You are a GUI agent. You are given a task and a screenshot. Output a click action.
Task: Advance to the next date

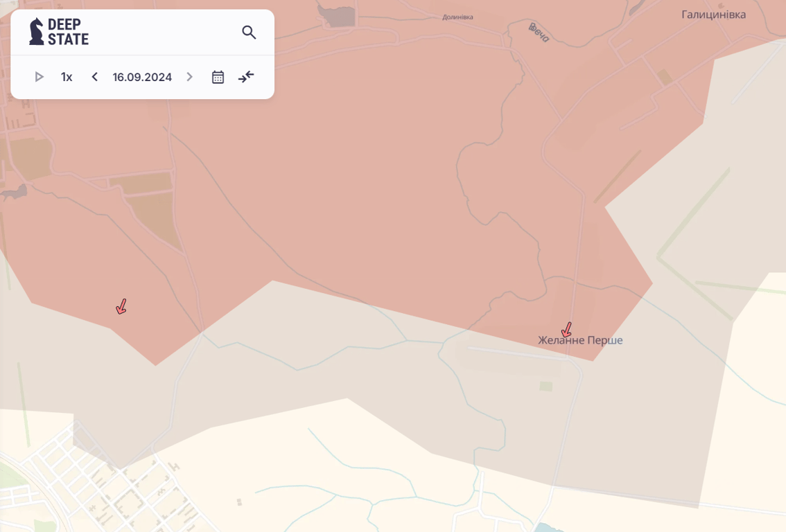pos(189,77)
